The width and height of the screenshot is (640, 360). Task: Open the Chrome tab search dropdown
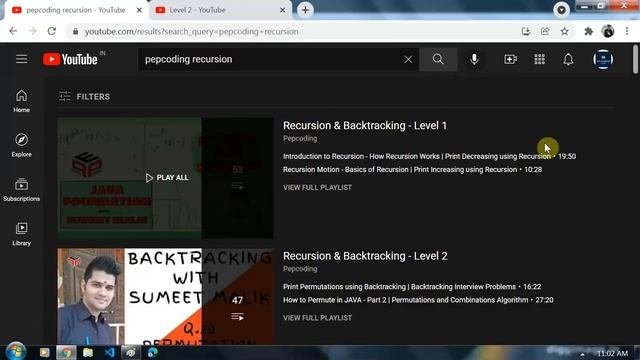point(561,10)
